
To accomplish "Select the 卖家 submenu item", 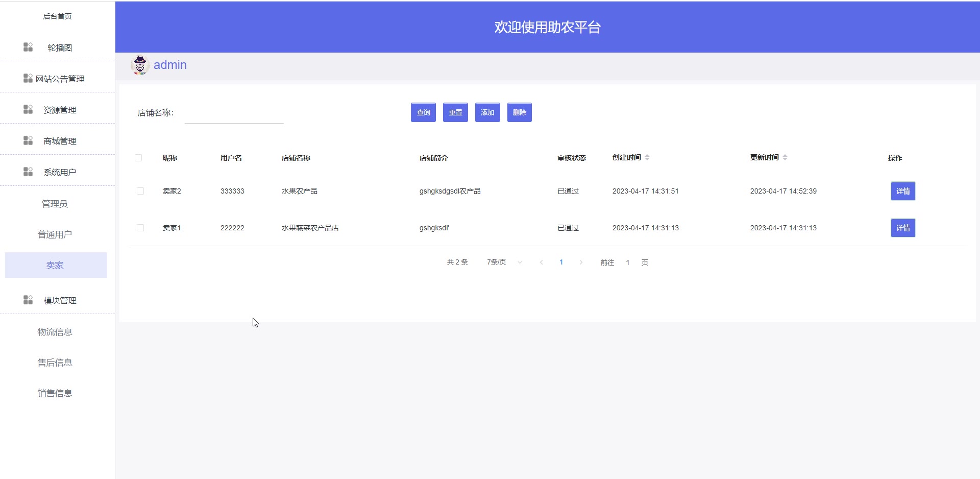I will pyautogui.click(x=56, y=265).
